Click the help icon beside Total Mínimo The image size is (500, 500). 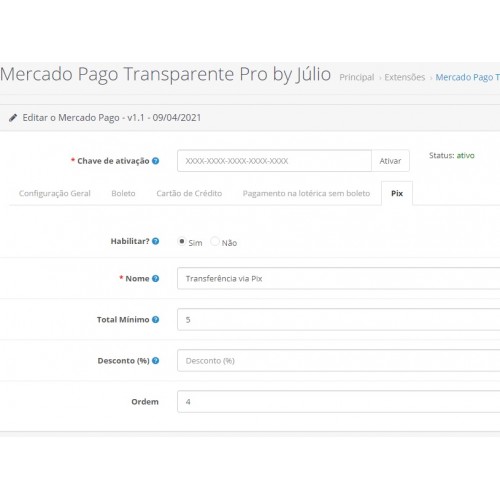click(x=155, y=320)
